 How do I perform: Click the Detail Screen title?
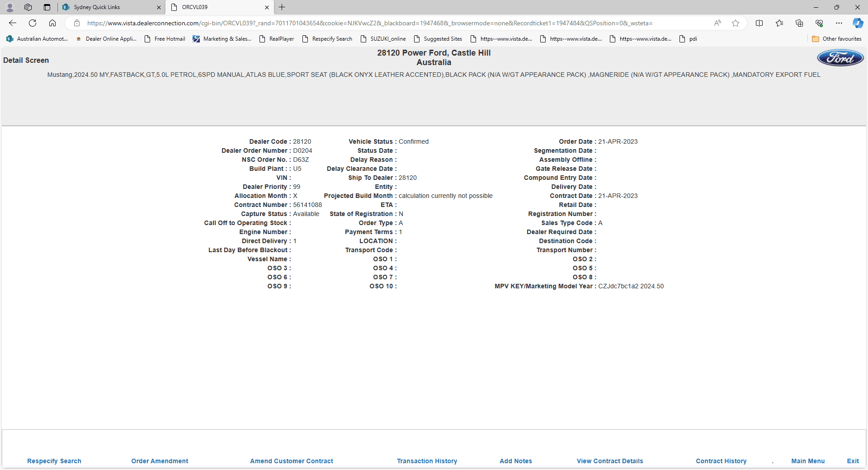pyautogui.click(x=26, y=60)
